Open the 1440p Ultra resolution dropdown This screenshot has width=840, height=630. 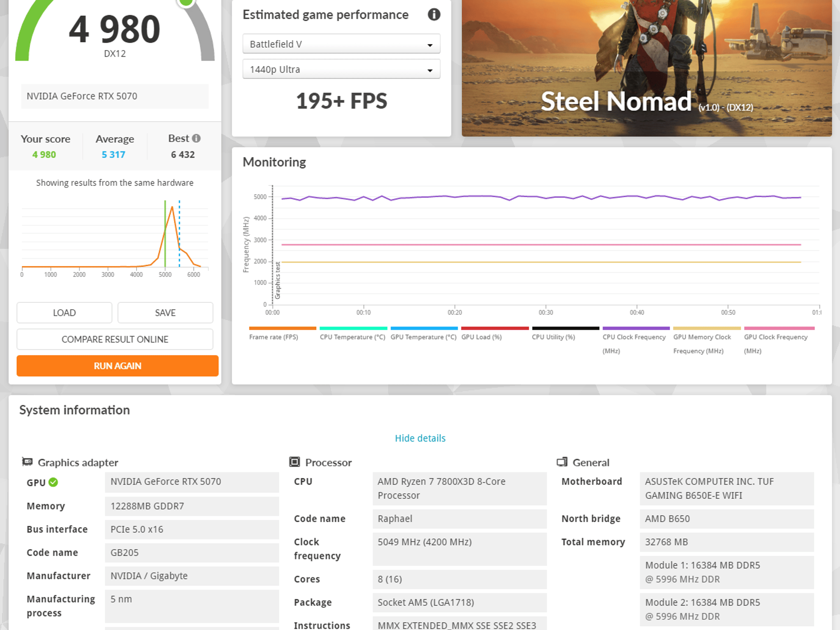[x=341, y=69]
